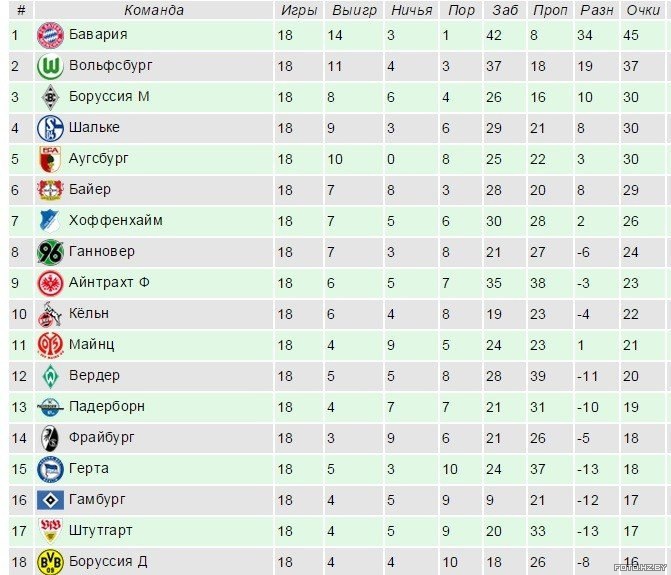Click the Вольфсбург green W logo
Image resolution: width=671 pixels, height=575 pixels.
[x=50, y=66]
